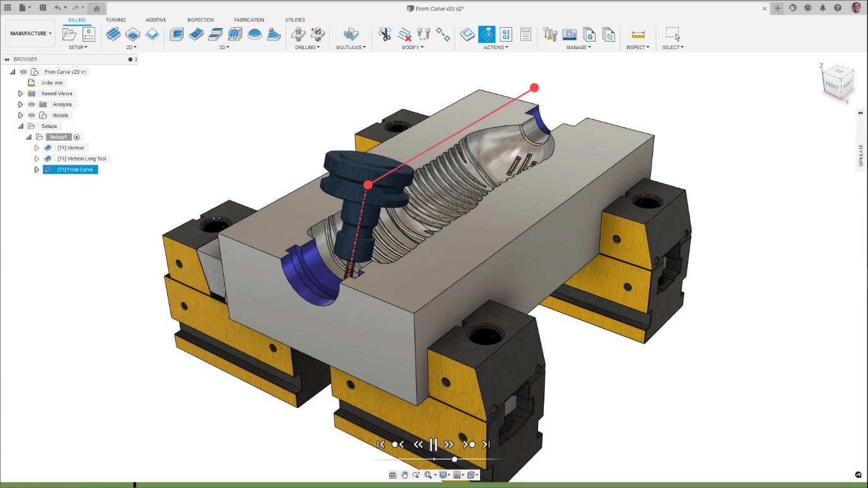
Task: Hide the Models component with eye icon
Action: 32,115
